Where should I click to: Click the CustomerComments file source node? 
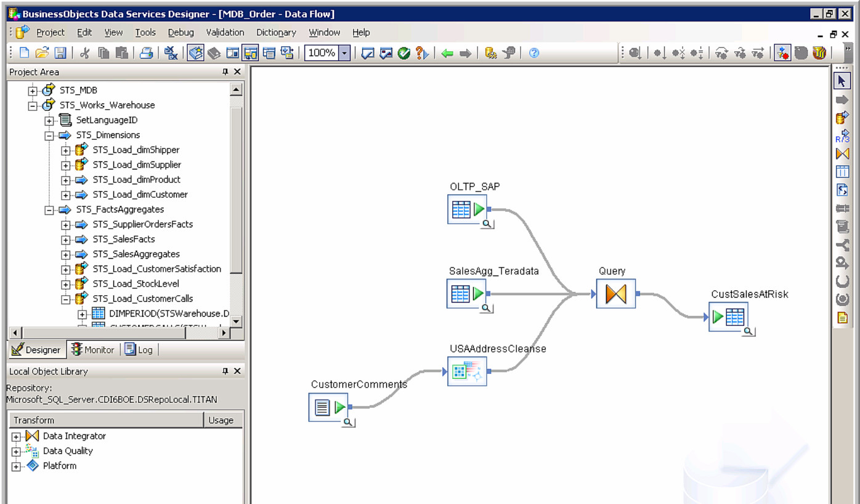[x=328, y=407]
